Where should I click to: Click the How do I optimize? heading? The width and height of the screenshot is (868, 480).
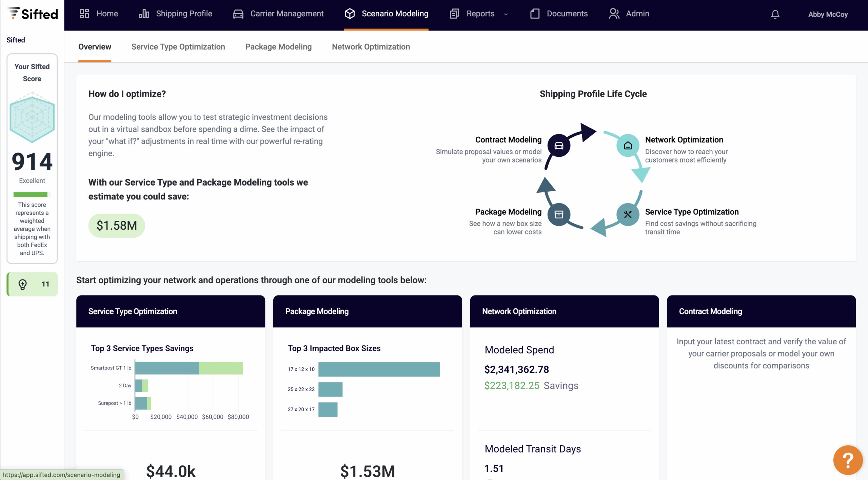tap(127, 94)
